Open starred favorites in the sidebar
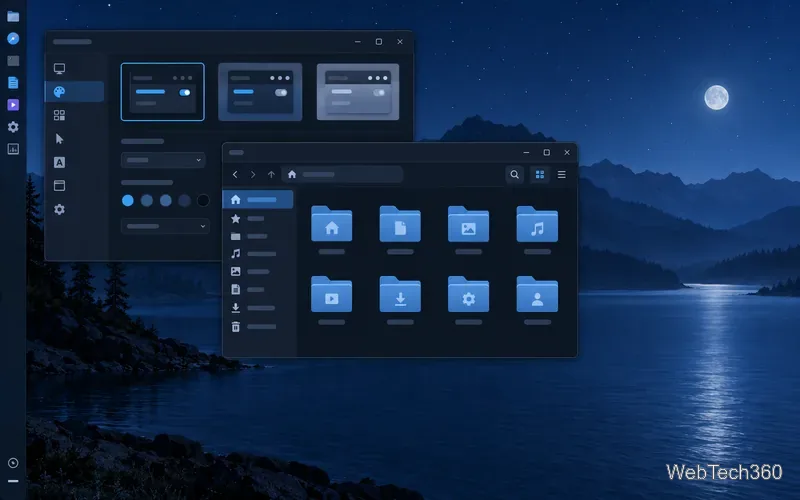 pos(258,218)
